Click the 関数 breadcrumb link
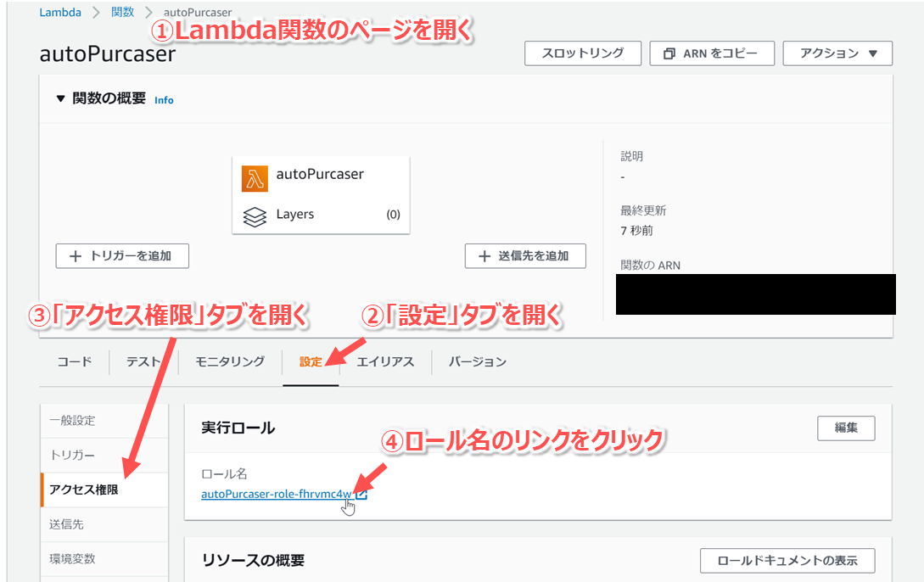The height and width of the screenshot is (582, 924). (x=123, y=12)
